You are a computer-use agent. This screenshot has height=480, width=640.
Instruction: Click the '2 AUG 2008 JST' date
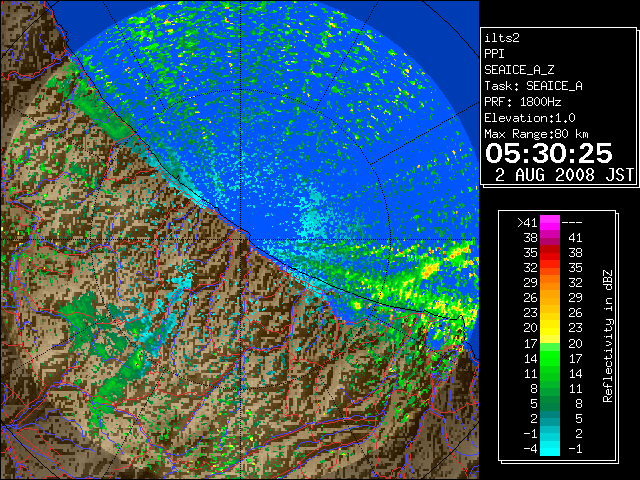(x=564, y=175)
